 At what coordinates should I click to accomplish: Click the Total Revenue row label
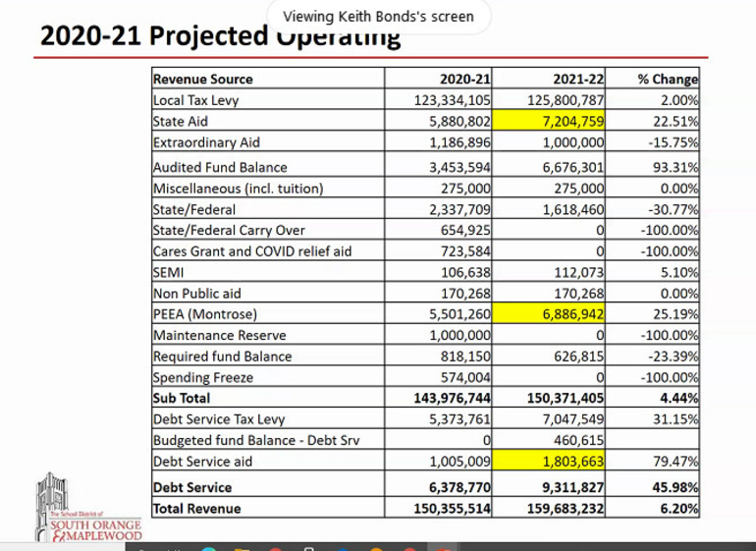(x=196, y=509)
